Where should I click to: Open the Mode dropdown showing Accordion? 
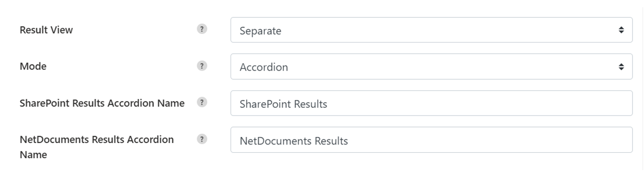(431, 66)
